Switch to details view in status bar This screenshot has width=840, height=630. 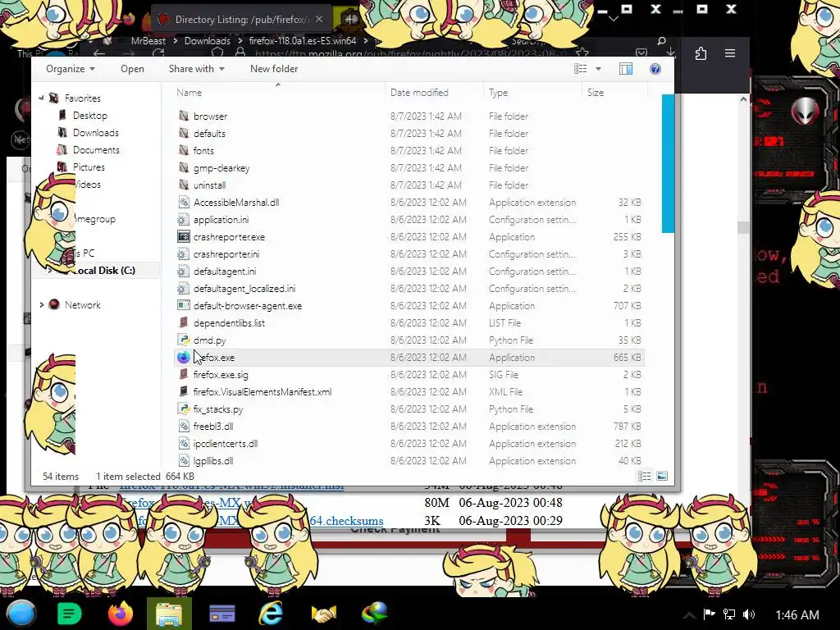pyautogui.click(x=645, y=476)
